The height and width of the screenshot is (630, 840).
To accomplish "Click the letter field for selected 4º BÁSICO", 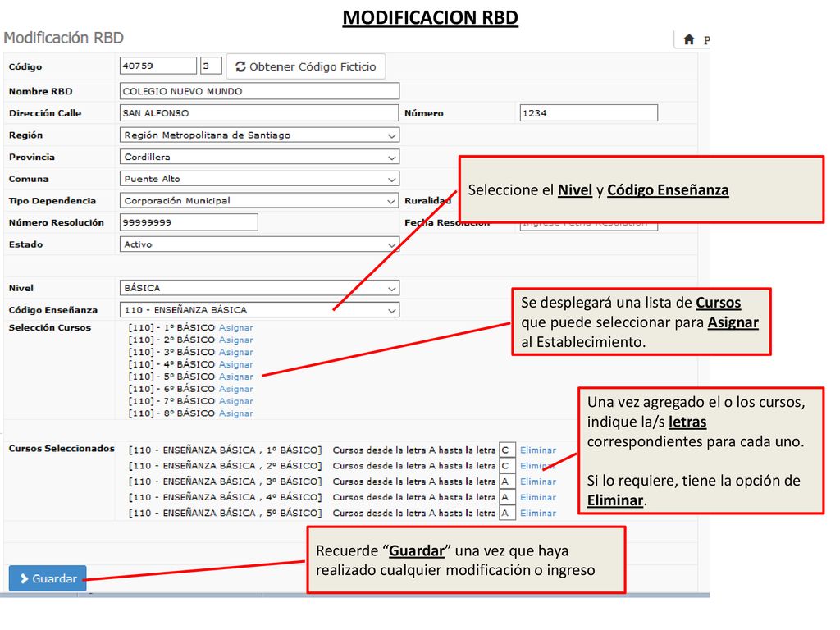I will point(507,497).
